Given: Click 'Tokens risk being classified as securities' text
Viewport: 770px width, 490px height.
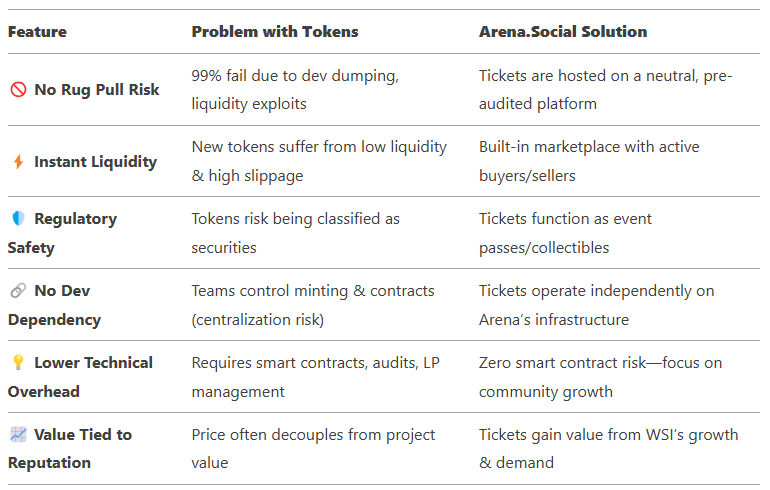Looking at the screenshot, I should [x=295, y=233].
